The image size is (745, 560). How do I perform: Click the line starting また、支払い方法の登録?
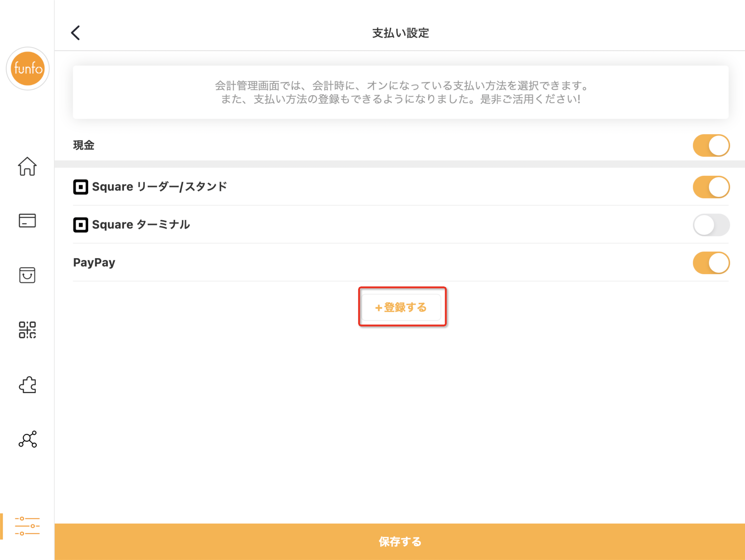[401, 99]
